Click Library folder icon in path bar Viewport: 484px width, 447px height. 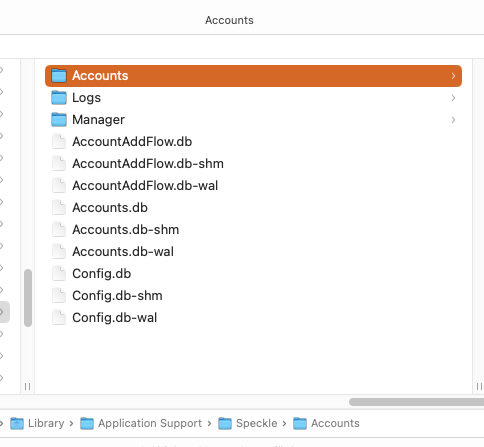[17, 423]
